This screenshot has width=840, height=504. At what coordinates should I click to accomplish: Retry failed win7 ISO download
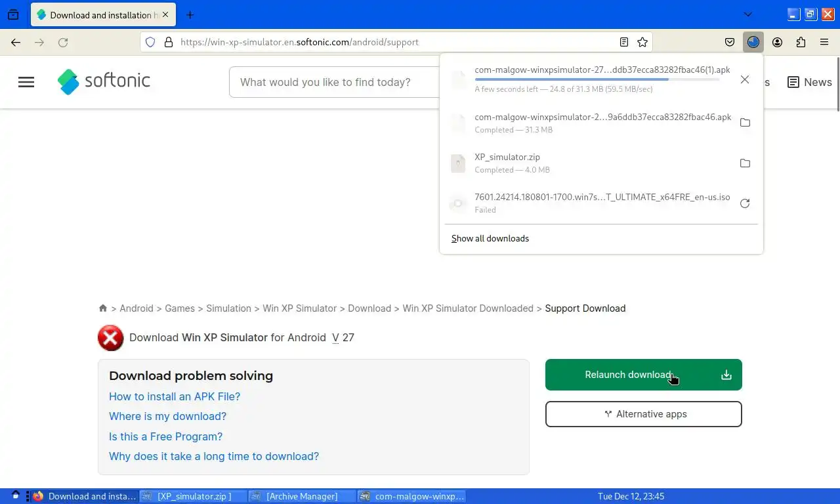[x=745, y=203]
